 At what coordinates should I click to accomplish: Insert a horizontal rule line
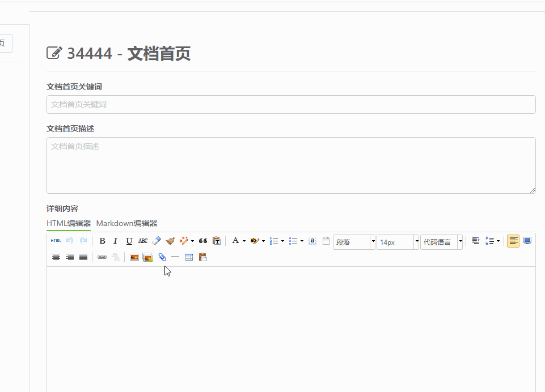[x=175, y=257]
